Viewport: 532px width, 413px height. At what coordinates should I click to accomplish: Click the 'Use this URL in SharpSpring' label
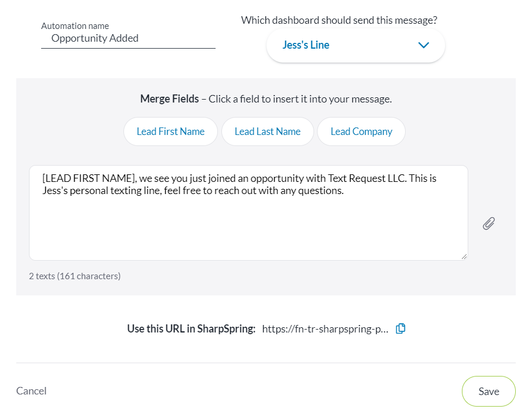pos(191,329)
